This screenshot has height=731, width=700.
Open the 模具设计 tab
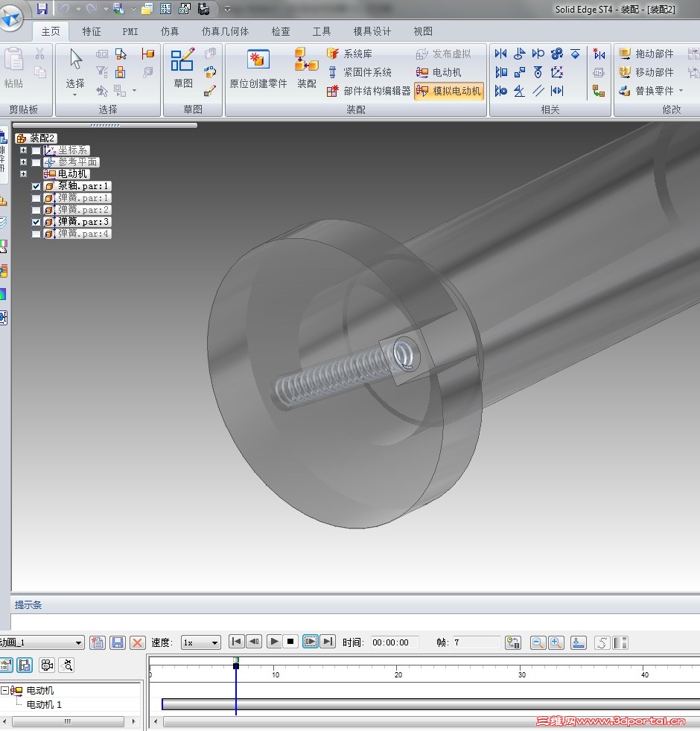click(x=372, y=31)
